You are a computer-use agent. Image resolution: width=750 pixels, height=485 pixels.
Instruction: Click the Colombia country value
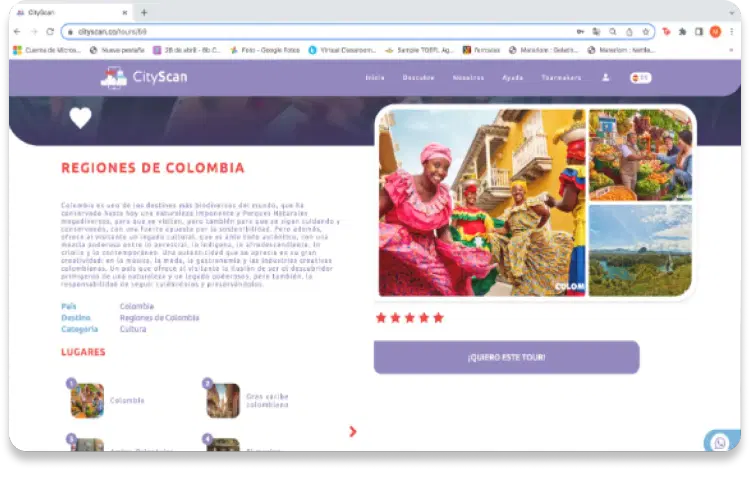(137, 306)
